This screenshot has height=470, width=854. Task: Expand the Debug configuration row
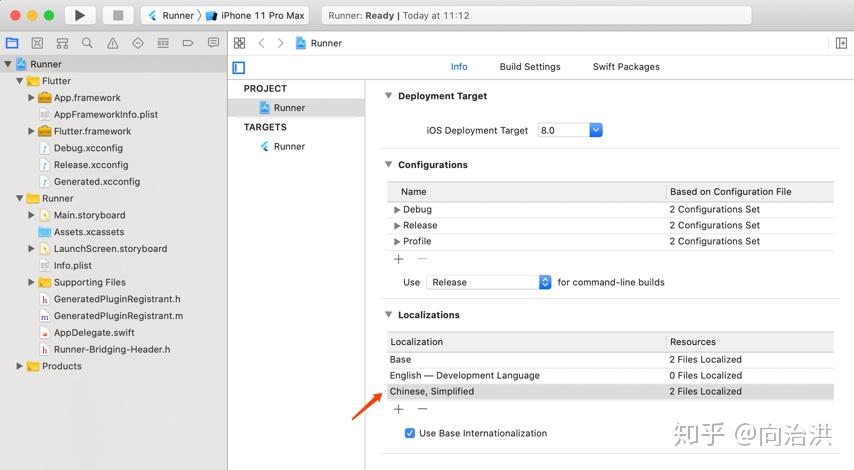pos(396,210)
